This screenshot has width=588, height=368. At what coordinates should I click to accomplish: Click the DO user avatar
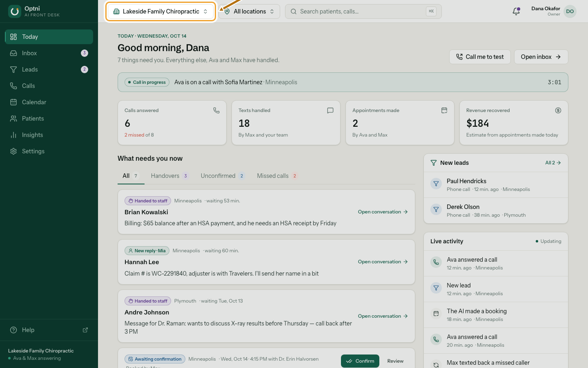[570, 11]
